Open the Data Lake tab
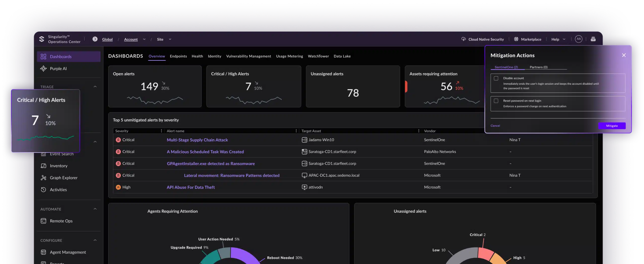The height and width of the screenshot is (264, 644). pyautogui.click(x=342, y=56)
